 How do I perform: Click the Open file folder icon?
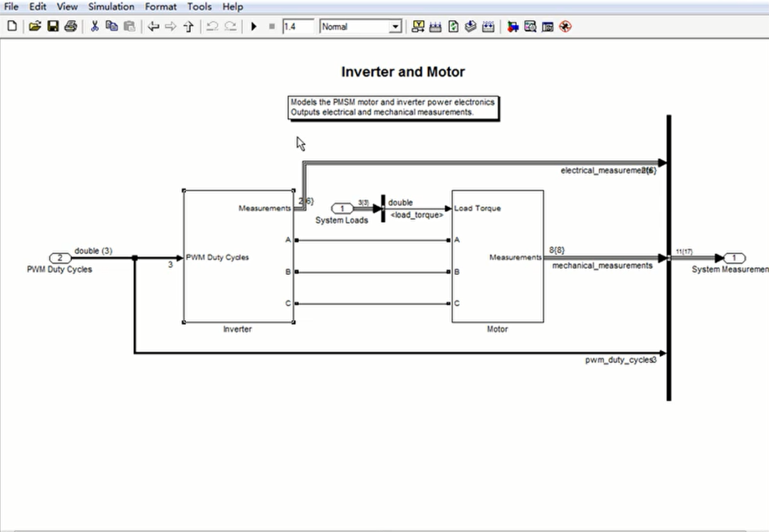35,26
